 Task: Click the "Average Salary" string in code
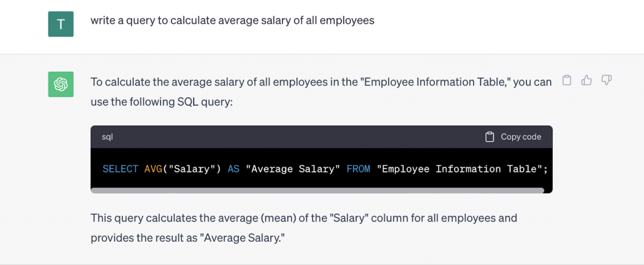[x=293, y=169]
